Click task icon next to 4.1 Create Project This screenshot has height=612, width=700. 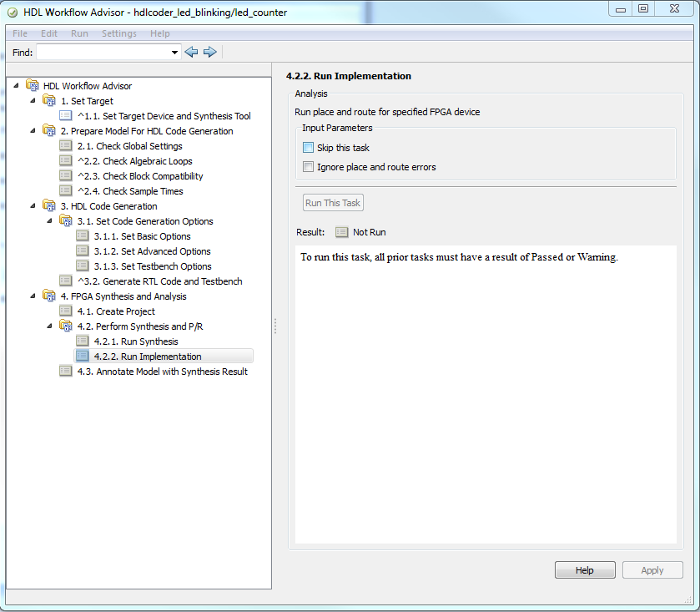tap(66, 311)
